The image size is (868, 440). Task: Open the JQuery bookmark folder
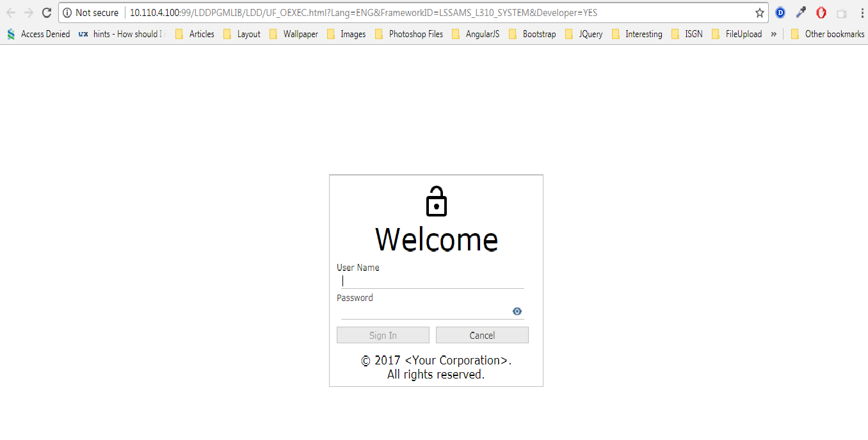coord(584,34)
